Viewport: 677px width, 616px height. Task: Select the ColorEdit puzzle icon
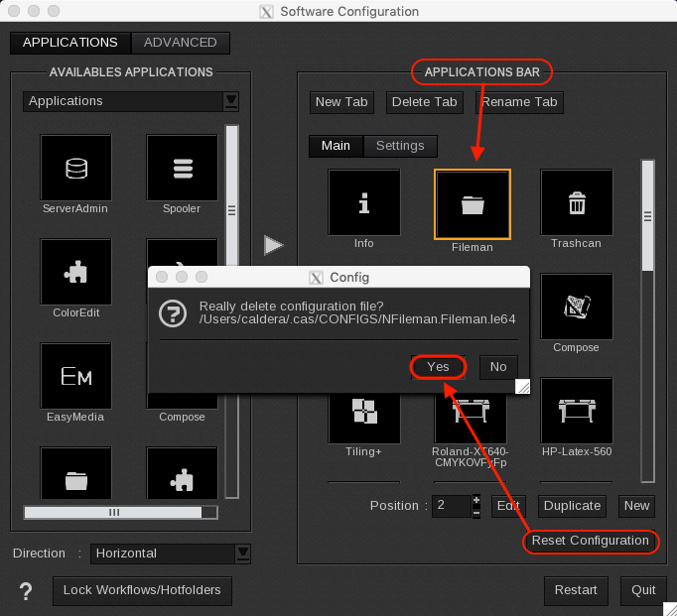click(75, 272)
